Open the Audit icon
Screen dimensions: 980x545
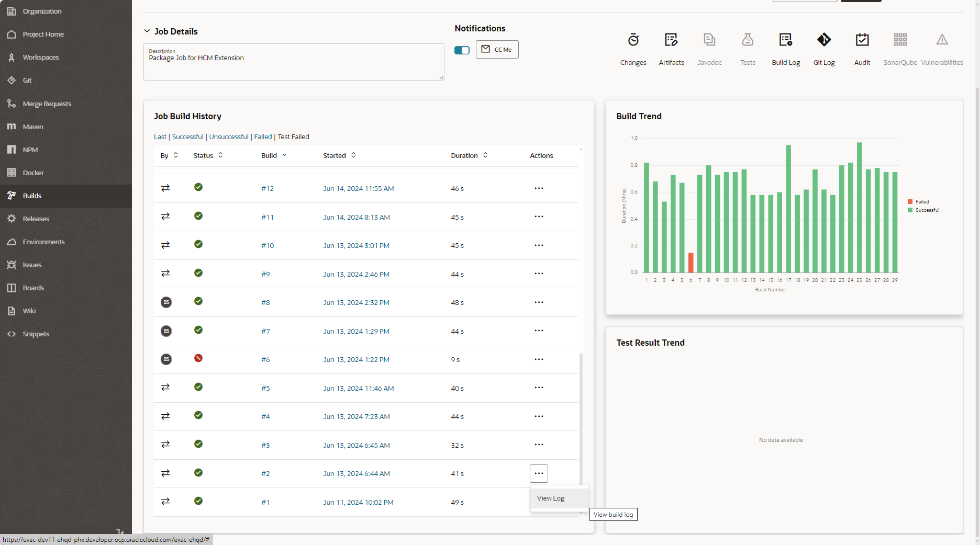coord(862,40)
